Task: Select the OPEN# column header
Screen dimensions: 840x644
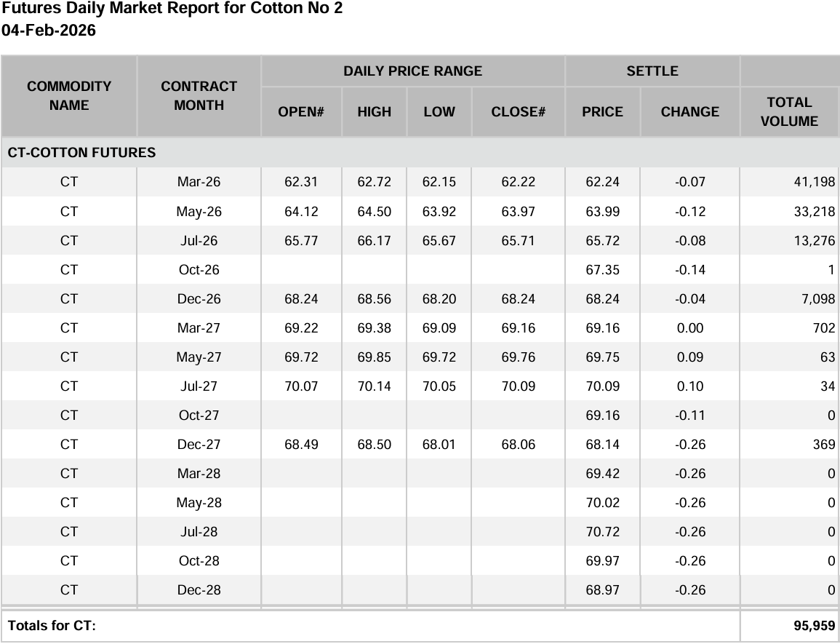Action: (300, 111)
